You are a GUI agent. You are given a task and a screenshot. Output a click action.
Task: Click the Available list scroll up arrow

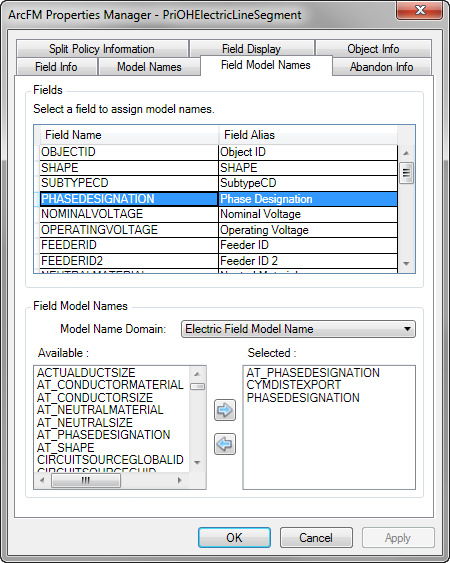[197, 374]
